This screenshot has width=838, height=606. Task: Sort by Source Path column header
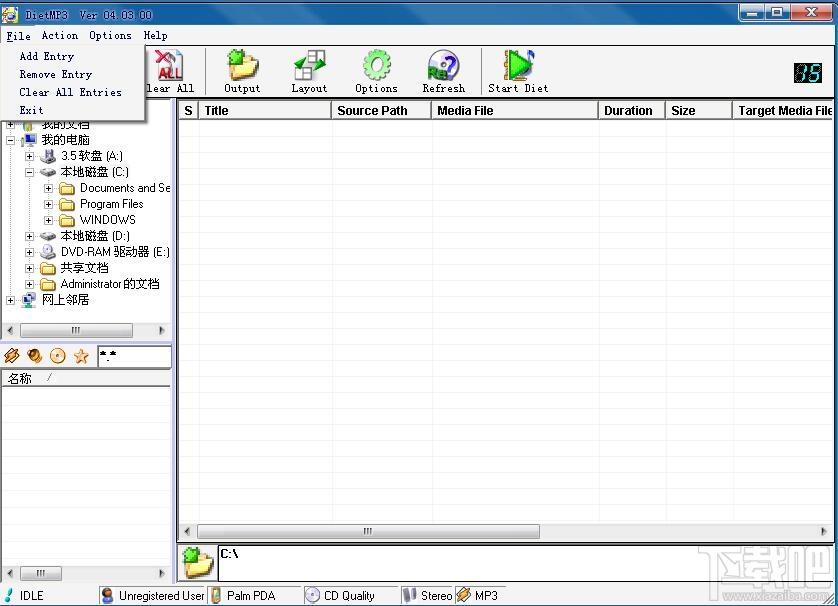[x=381, y=111]
